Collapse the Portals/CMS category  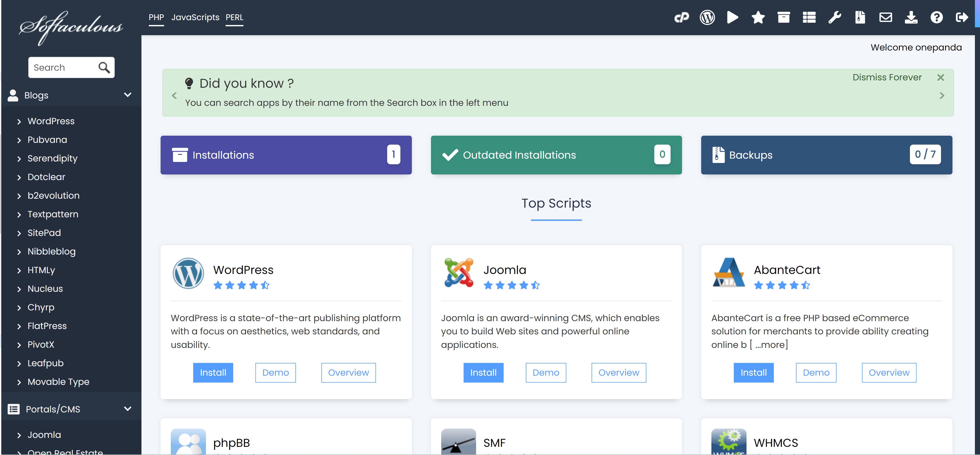pos(127,409)
